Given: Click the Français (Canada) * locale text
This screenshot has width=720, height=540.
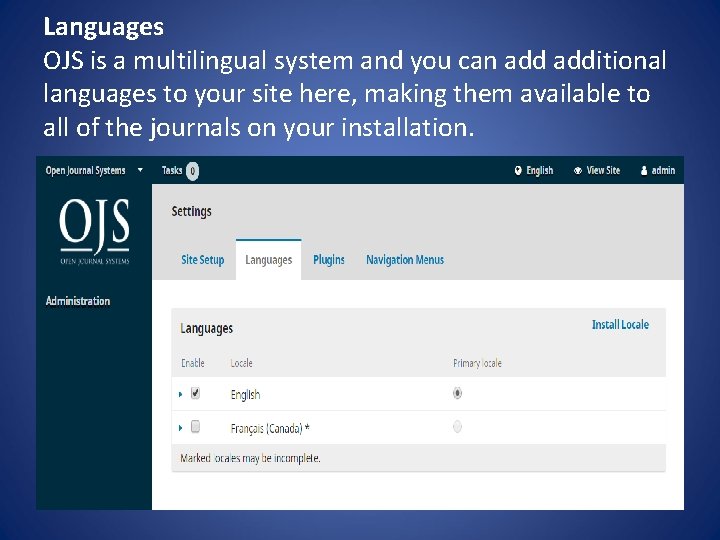Looking at the screenshot, I should pyautogui.click(x=270, y=429).
